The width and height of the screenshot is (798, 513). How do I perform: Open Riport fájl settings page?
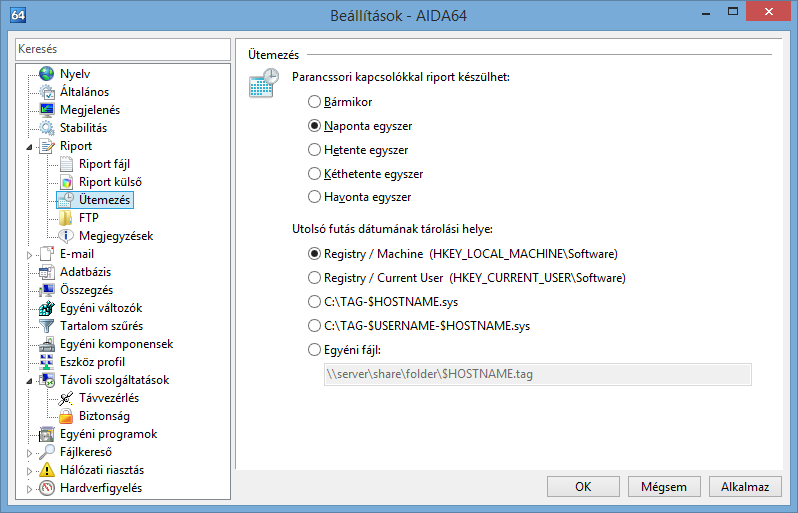click(x=104, y=164)
